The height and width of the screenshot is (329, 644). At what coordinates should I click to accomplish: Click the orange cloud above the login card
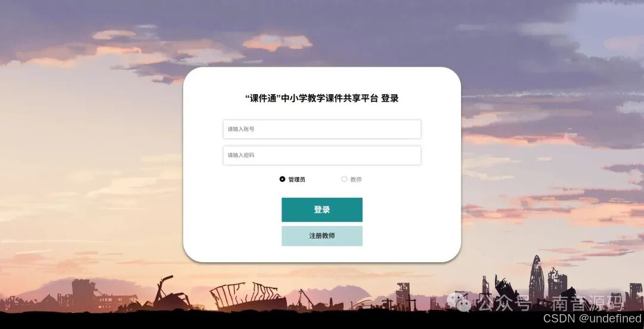277,42
